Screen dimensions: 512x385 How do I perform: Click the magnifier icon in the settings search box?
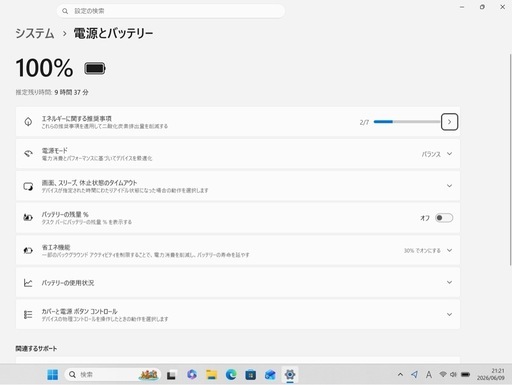65,11
